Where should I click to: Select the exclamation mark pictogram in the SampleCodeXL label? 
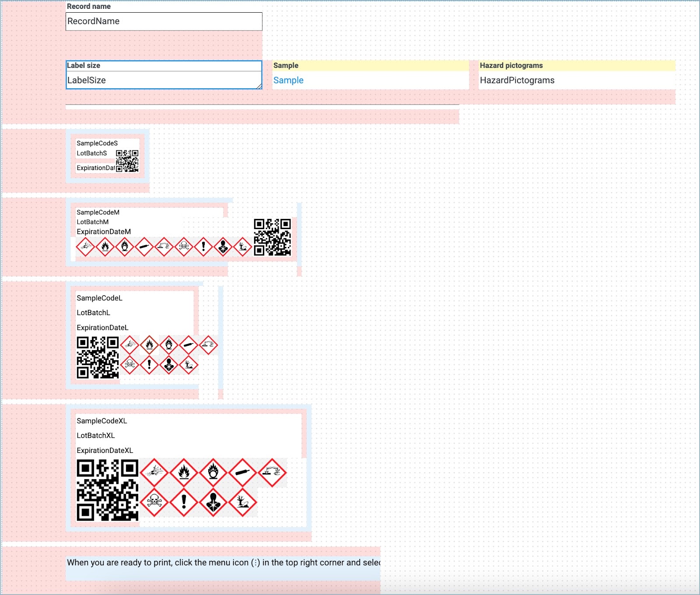[x=184, y=502]
